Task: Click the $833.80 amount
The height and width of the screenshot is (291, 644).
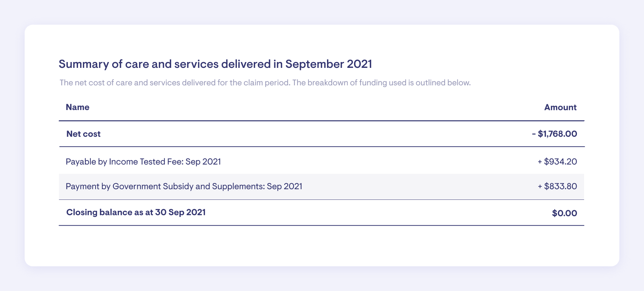Action: coord(560,186)
